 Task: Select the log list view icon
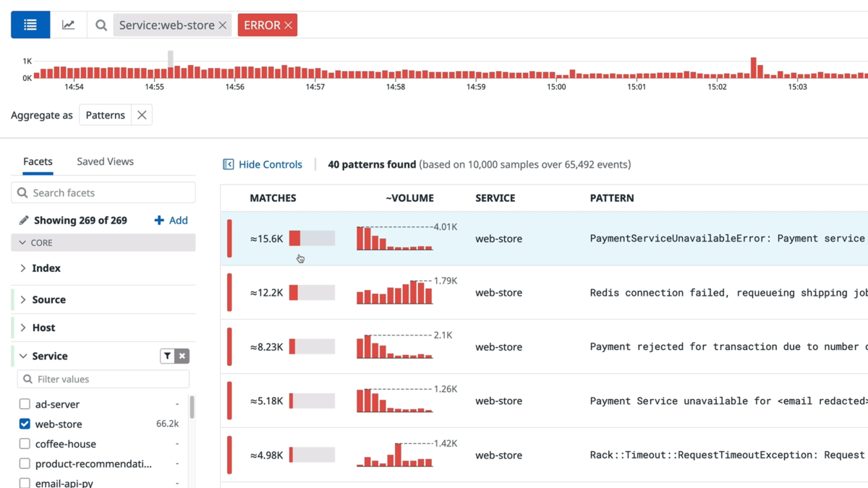[x=30, y=24]
